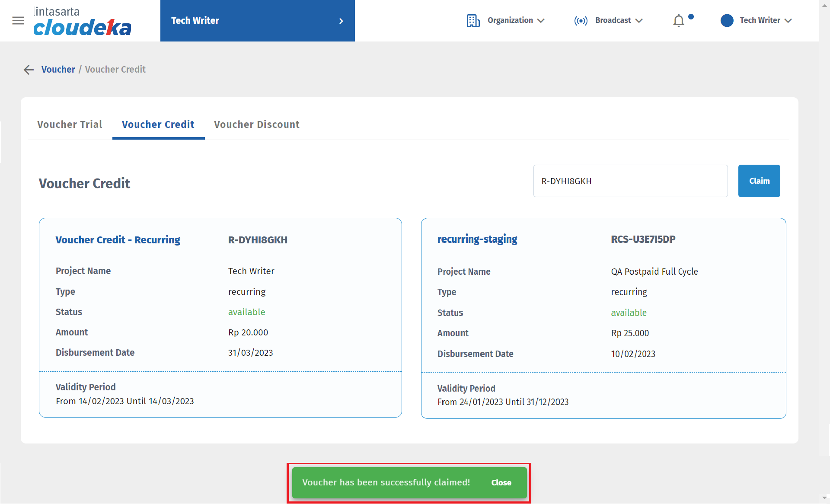Viewport: 830px width, 504px height.
Task: Open the hamburger sidebar menu
Action: point(18,21)
